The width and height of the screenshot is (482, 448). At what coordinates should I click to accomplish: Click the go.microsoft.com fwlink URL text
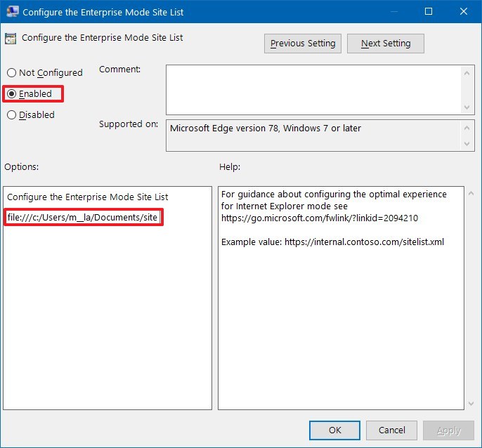(320, 218)
